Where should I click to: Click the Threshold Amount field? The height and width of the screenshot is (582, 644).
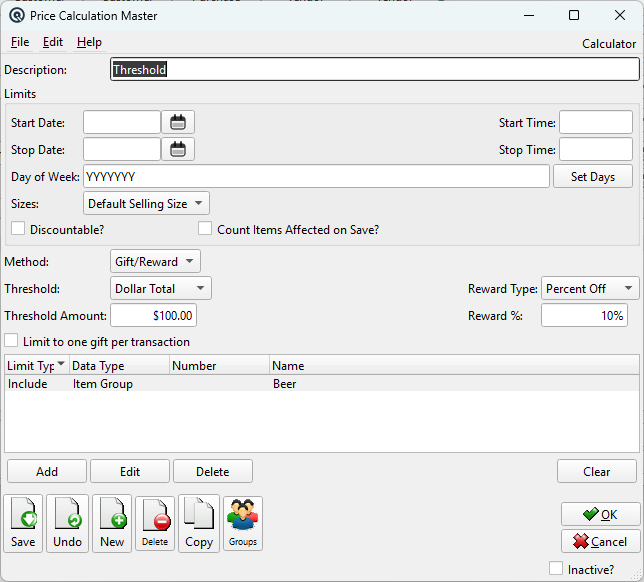154,315
